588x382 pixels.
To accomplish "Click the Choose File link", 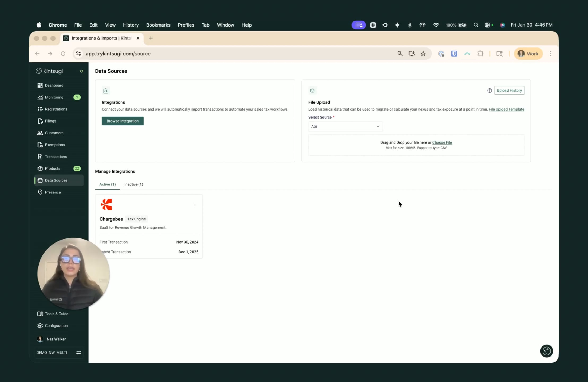I will [442, 142].
